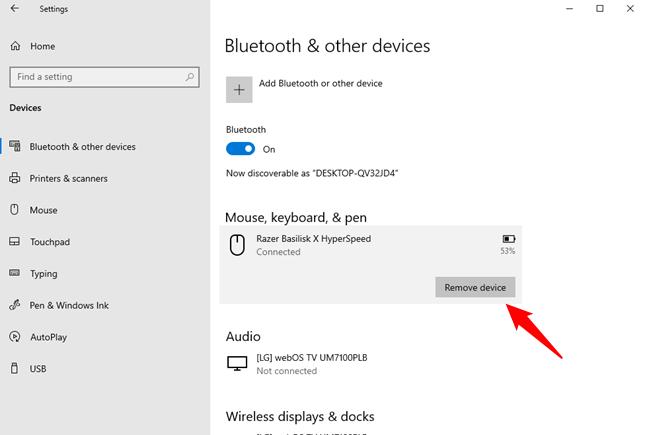Click the keyboard icon beside Typing
Viewport: 645px width, 435px height.
[14, 273]
